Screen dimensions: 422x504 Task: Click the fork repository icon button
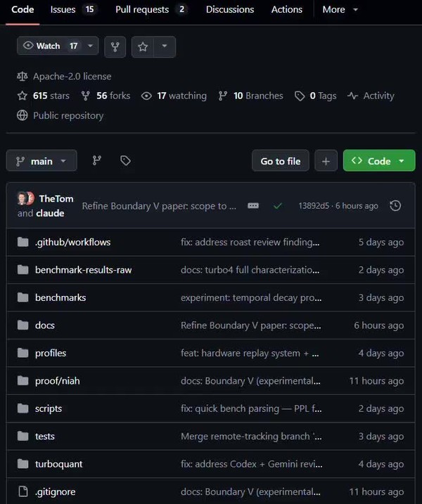pyautogui.click(x=115, y=46)
